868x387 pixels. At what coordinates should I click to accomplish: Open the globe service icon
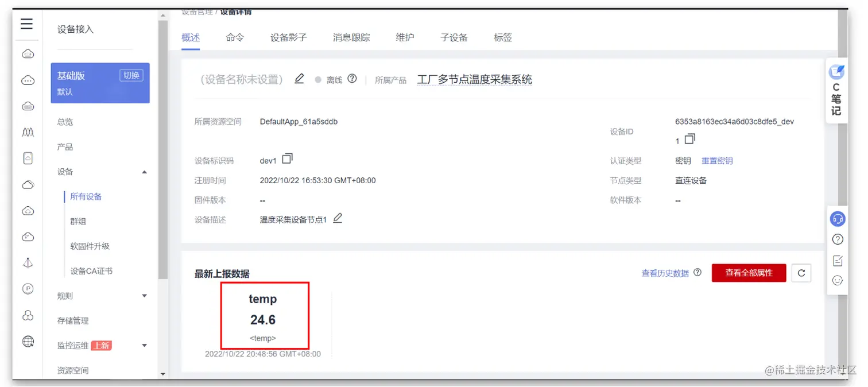pyautogui.click(x=28, y=341)
